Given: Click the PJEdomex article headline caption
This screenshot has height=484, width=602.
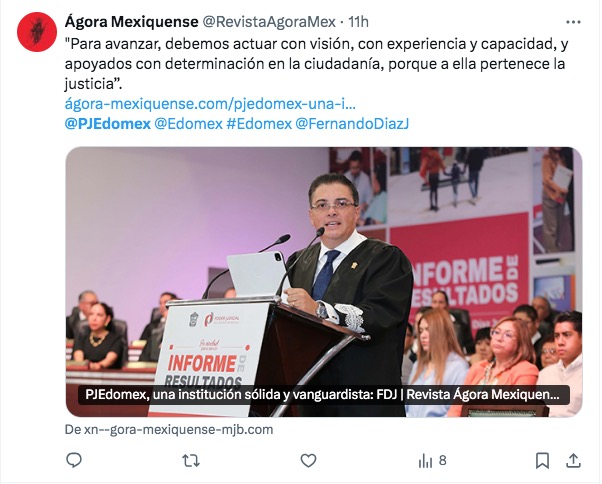Looking at the screenshot, I should (x=324, y=395).
